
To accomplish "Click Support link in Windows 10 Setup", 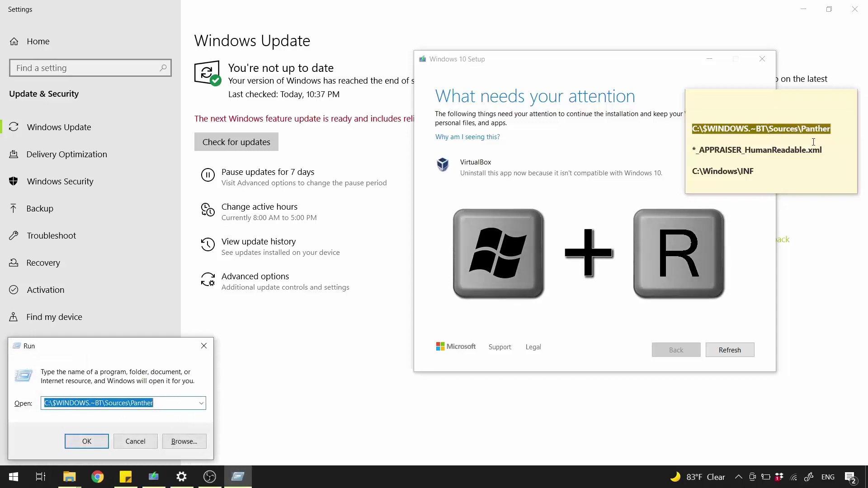I will (x=500, y=347).
